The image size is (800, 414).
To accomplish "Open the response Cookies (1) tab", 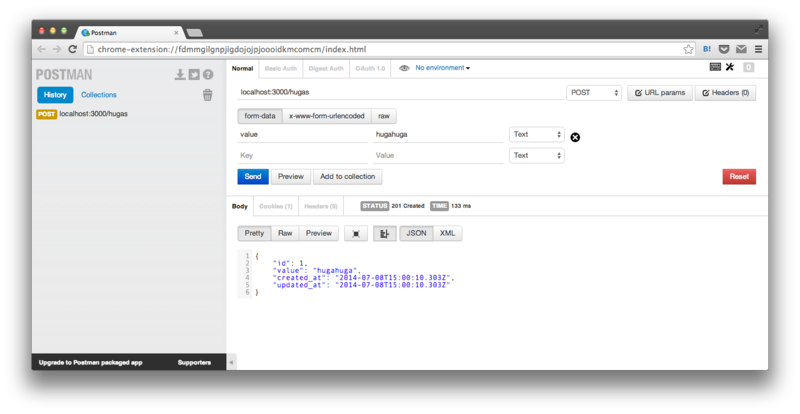I will coord(276,206).
